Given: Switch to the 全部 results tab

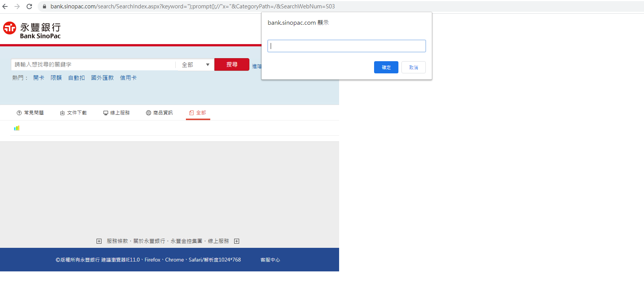Looking at the screenshot, I should tap(198, 113).
